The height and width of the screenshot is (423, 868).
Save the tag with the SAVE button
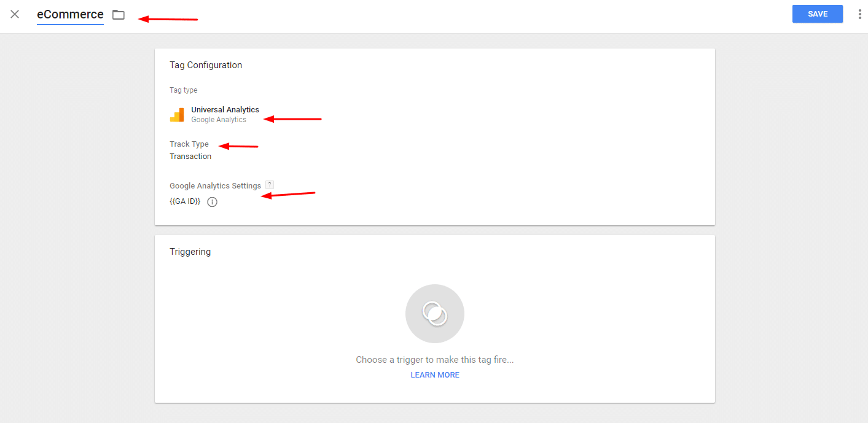click(x=818, y=14)
